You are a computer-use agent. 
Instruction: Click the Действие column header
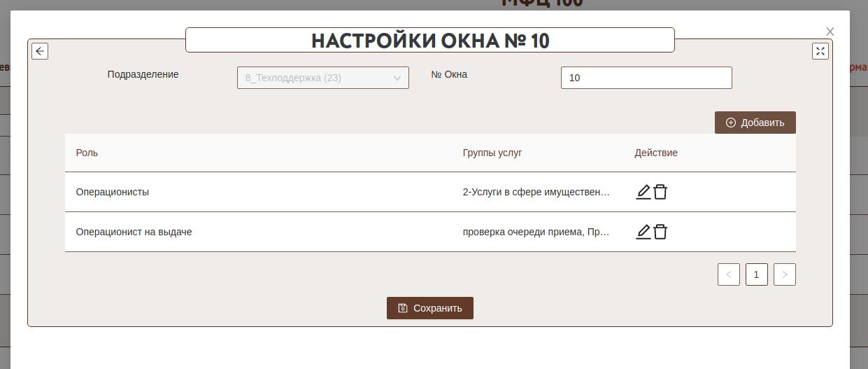tap(655, 153)
